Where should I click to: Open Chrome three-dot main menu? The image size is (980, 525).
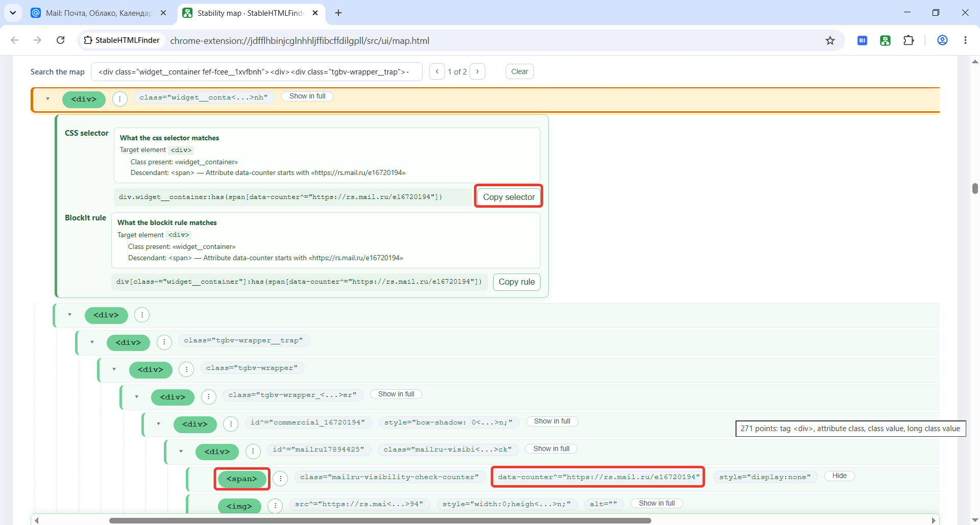point(965,40)
